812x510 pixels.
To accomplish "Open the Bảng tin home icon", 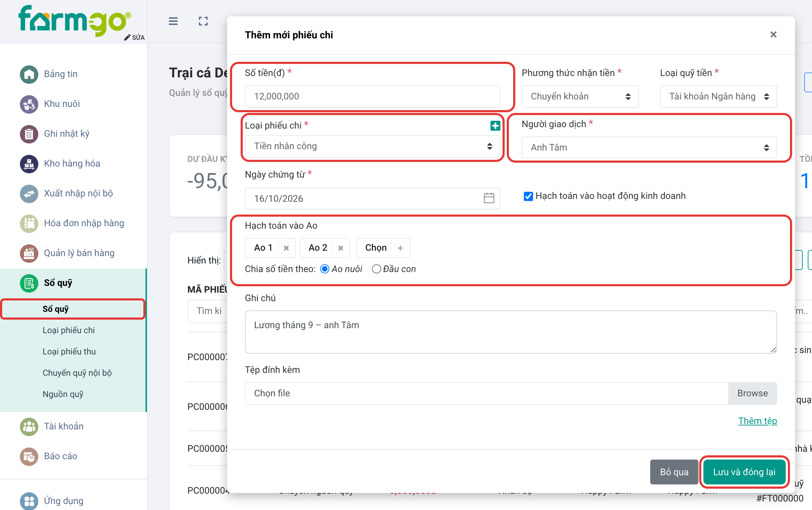I will pos(29,74).
